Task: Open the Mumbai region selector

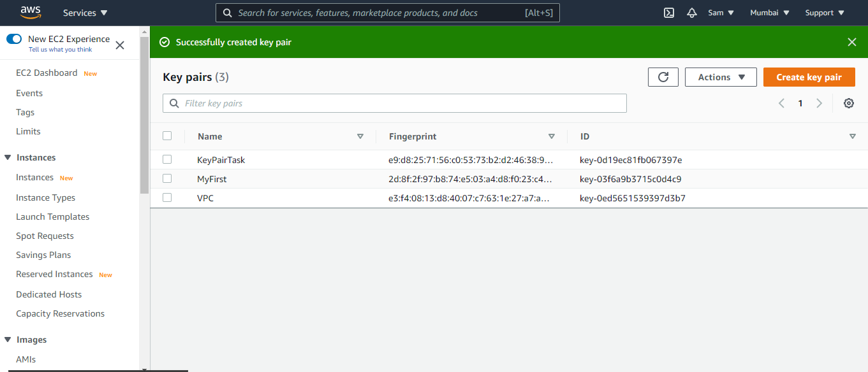Action: click(x=769, y=12)
